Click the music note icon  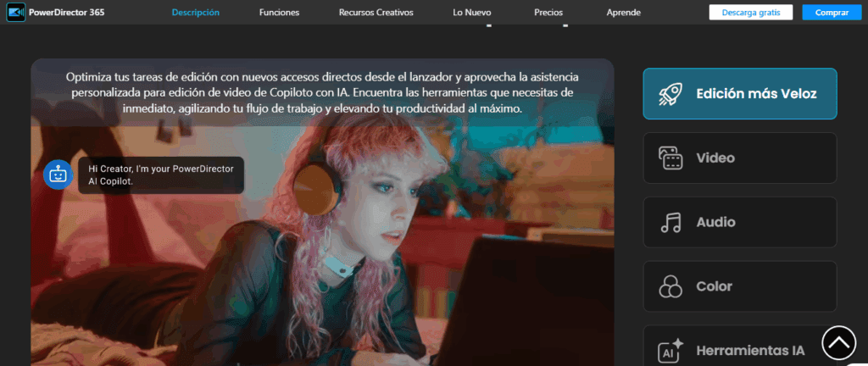click(x=670, y=222)
